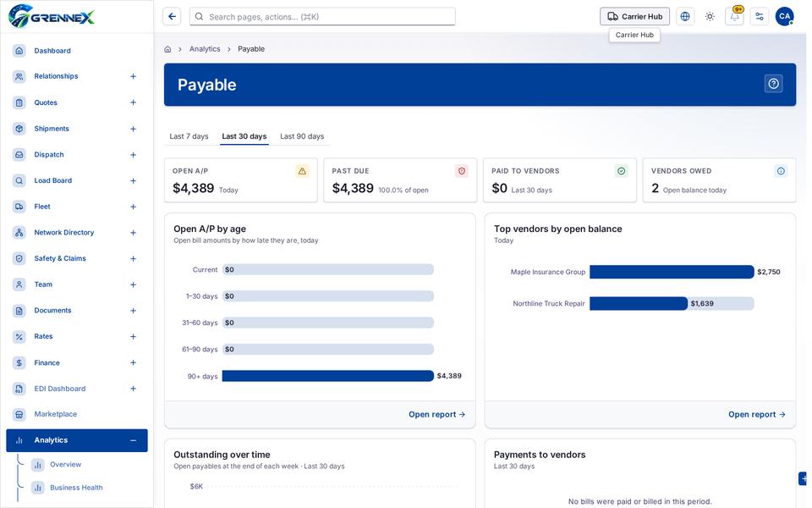Click the Open A/P warning icon
This screenshot has height=508, width=812.
pos(303,171)
